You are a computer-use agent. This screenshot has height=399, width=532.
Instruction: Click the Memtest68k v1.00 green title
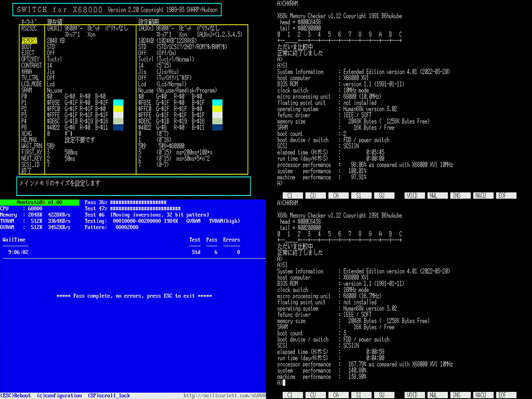(39, 202)
